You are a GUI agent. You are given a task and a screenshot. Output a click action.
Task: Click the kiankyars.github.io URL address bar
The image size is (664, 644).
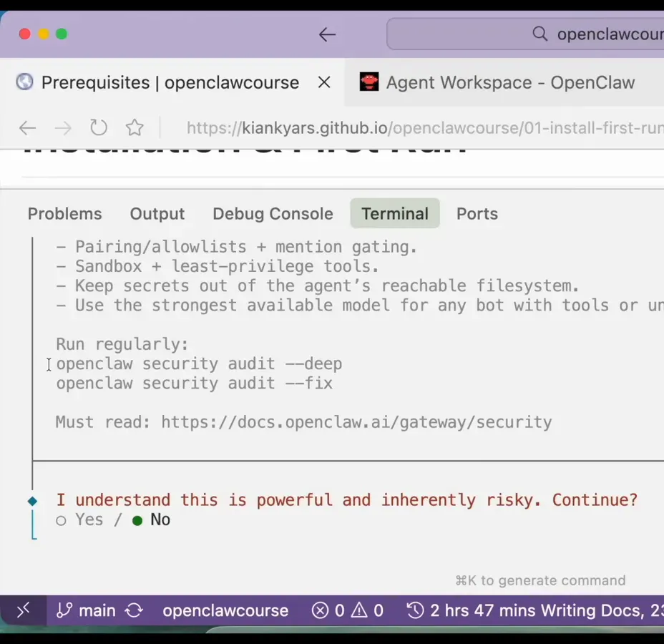pyautogui.click(x=425, y=128)
